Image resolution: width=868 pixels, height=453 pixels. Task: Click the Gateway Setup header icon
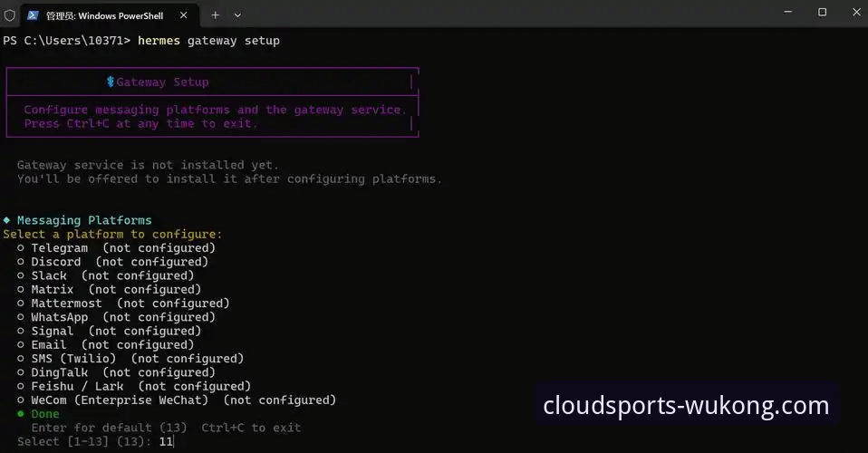(111, 82)
